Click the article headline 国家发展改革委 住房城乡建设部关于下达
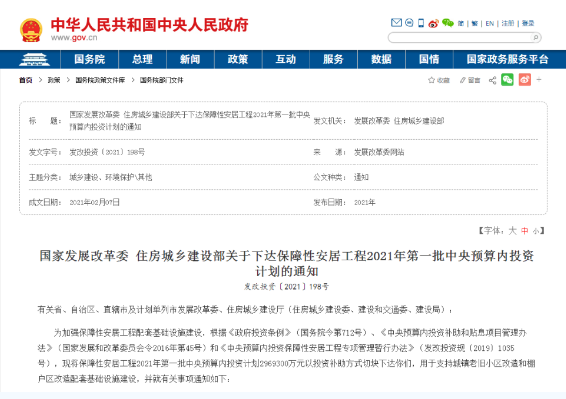566x399 pixels. pos(287,263)
